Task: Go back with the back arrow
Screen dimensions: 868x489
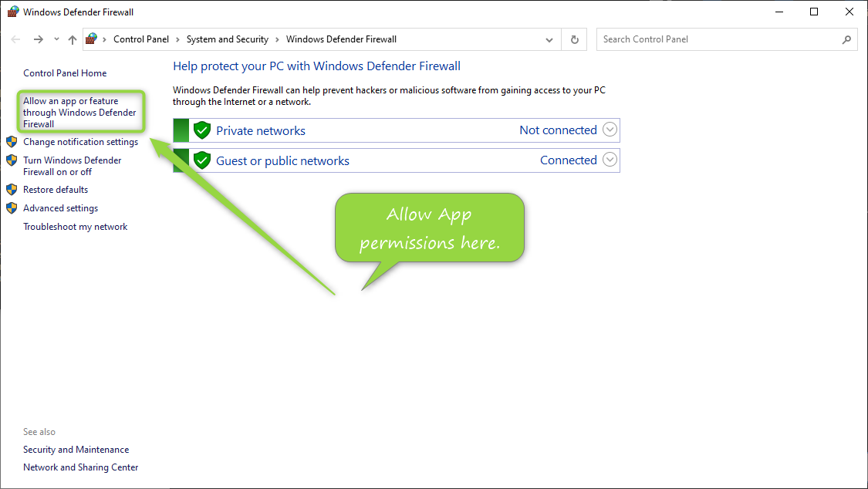Action: pyautogui.click(x=15, y=39)
